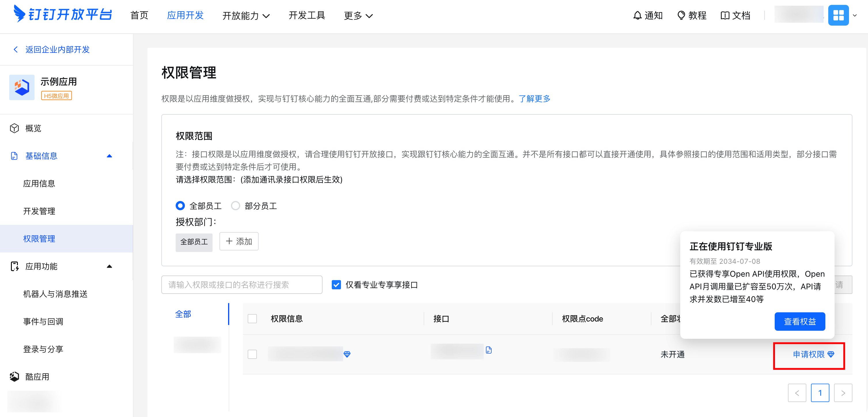This screenshot has height=417, width=868.
Task: Open 酷应用 in the sidebar
Action: click(x=37, y=377)
